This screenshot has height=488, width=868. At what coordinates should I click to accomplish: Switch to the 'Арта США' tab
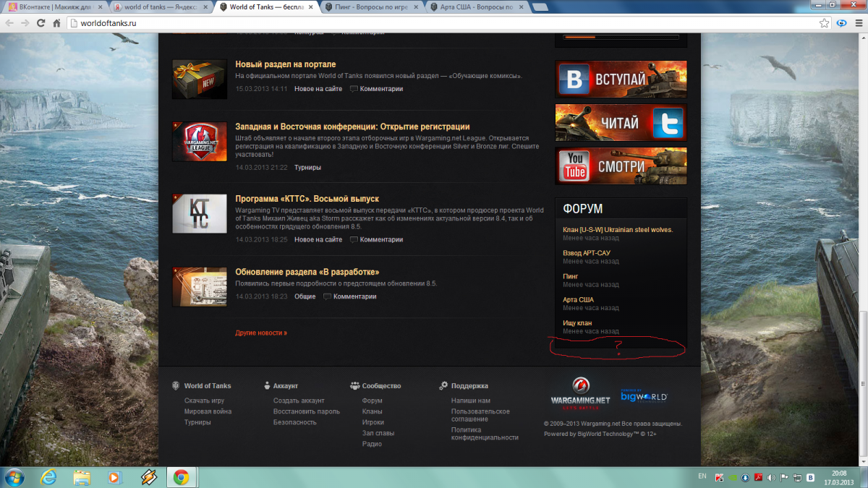477,7
